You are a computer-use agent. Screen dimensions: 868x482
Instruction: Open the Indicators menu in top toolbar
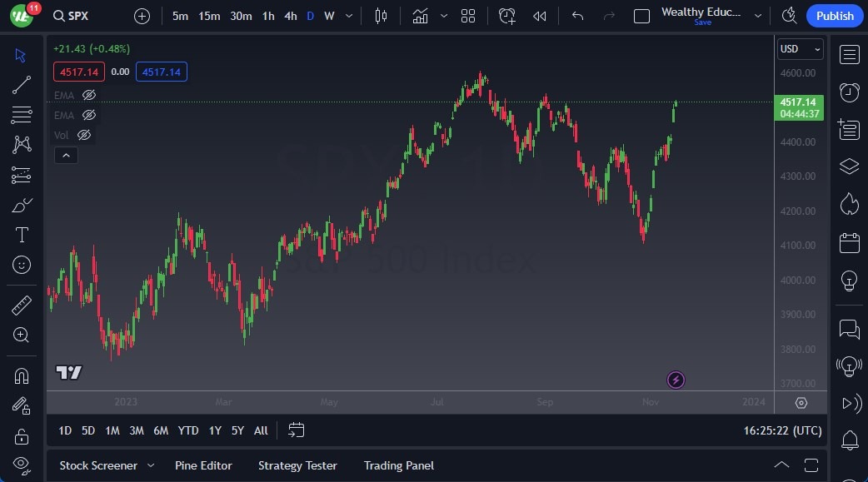(x=420, y=15)
